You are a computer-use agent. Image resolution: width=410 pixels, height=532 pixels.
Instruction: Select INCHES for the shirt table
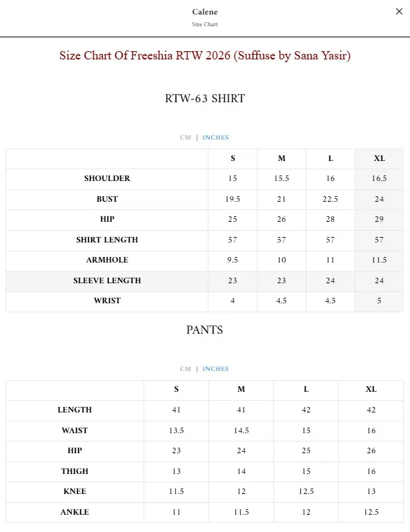(215, 137)
